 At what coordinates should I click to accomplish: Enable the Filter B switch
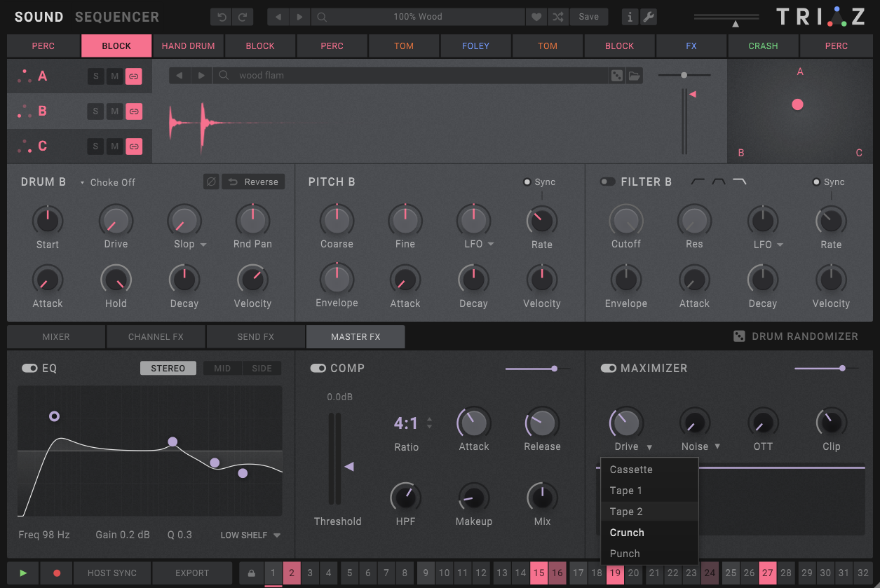607,182
